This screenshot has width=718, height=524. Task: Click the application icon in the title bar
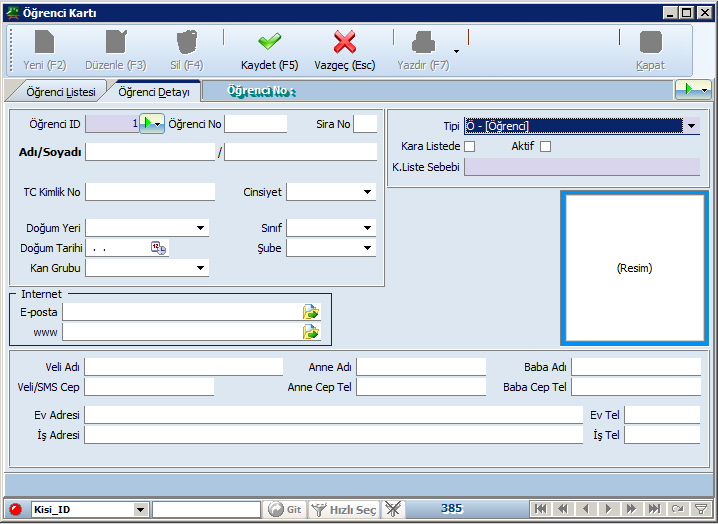point(13,13)
